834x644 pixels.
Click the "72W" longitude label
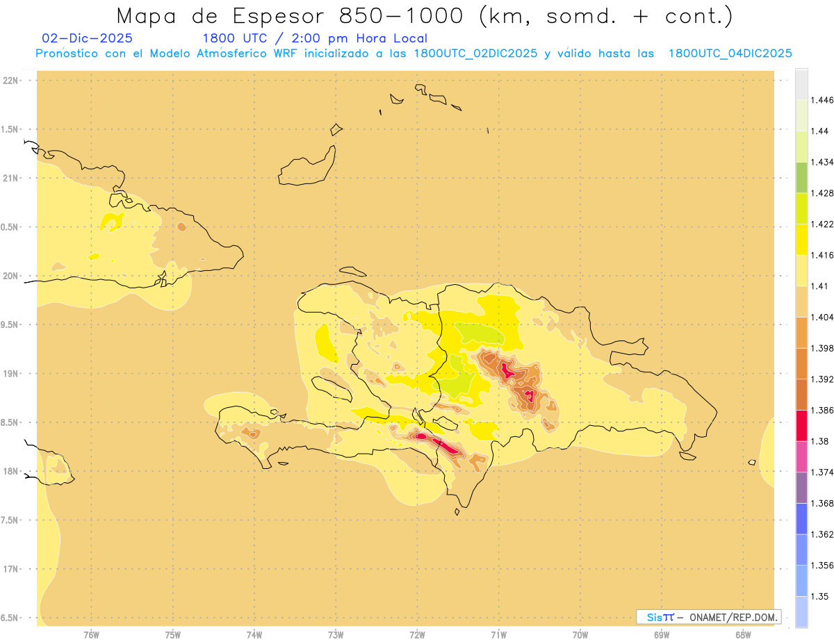pyautogui.click(x=417, y=635)
